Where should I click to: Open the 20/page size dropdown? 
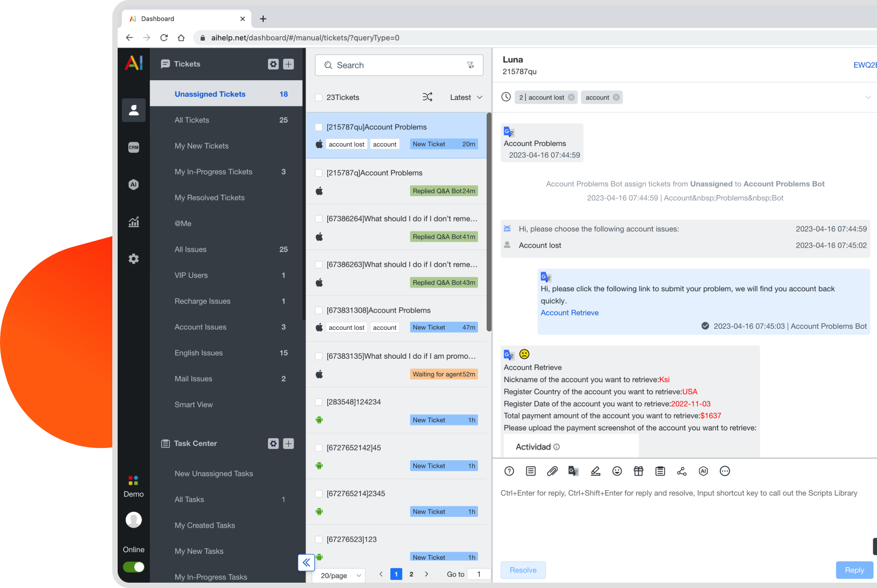point(341,575)
